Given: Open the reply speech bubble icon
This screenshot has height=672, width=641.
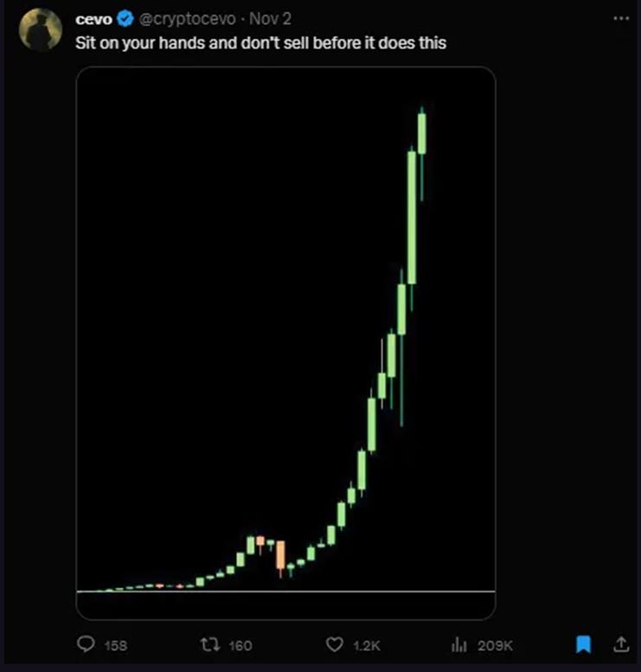Looking at the screenshot, I should coord(86,644).
